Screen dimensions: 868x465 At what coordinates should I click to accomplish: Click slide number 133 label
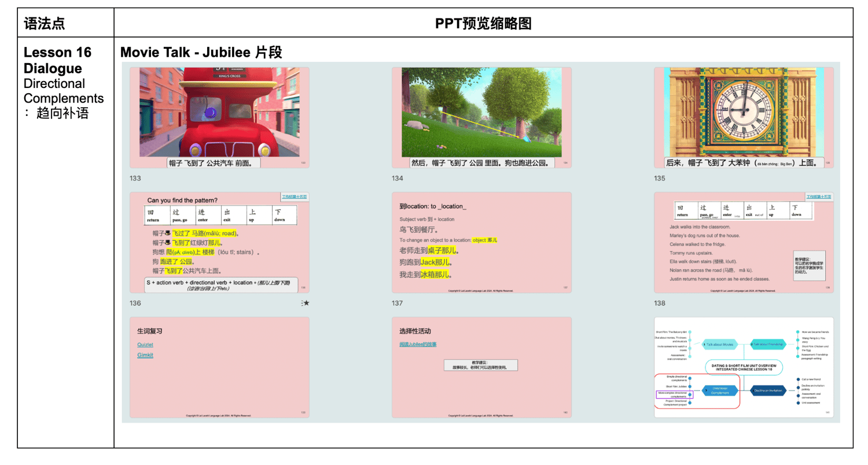point(135,178)
